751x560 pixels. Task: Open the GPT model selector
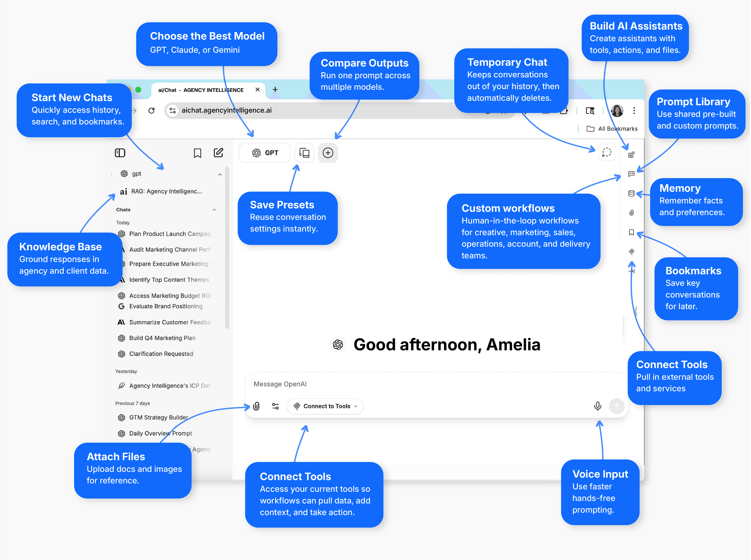click(x=265, y=153)
